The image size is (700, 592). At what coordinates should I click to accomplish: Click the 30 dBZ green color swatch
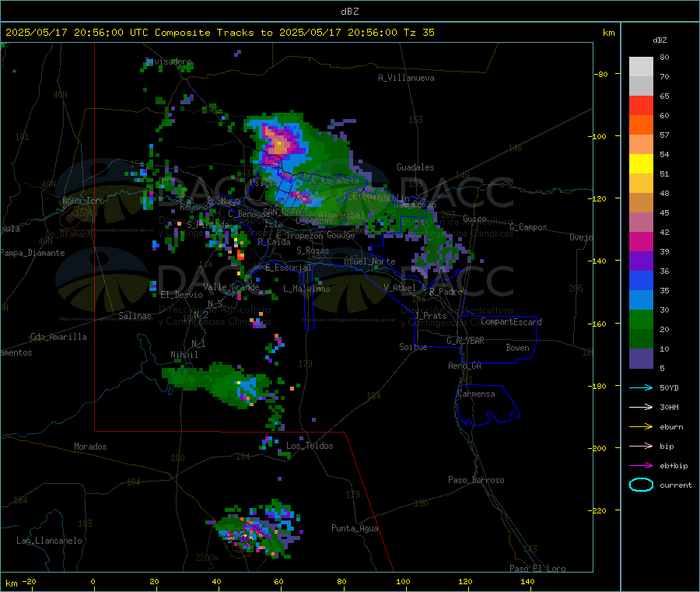coord(641,319)
